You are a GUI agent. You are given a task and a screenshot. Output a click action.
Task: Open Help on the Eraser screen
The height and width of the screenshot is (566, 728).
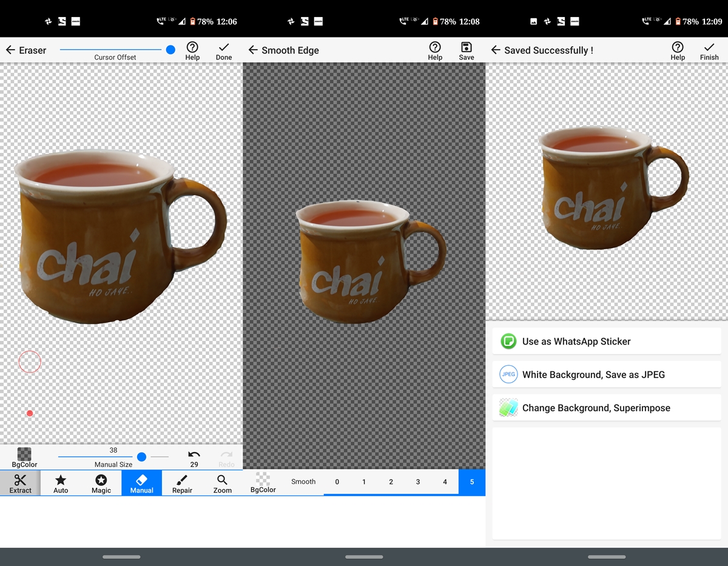point(192,51)
